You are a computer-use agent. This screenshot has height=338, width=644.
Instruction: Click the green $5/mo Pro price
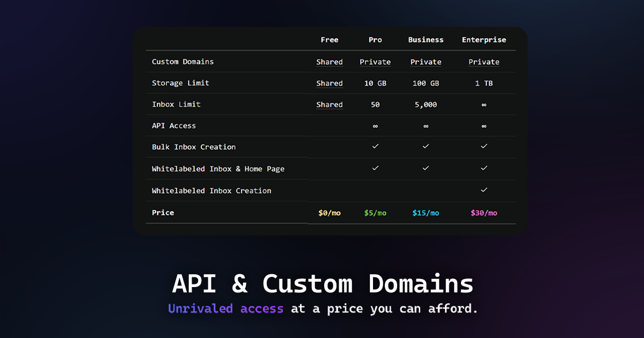(x=375, y=212)
